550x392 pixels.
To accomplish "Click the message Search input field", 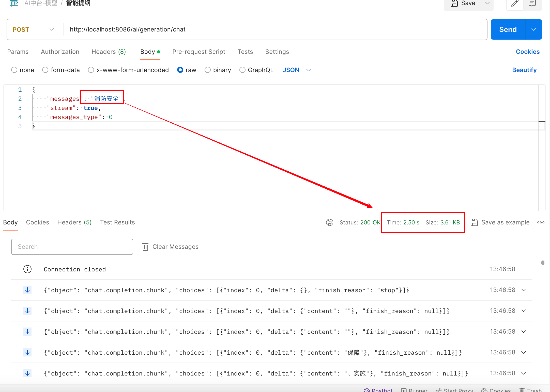I will click(72, 247).
